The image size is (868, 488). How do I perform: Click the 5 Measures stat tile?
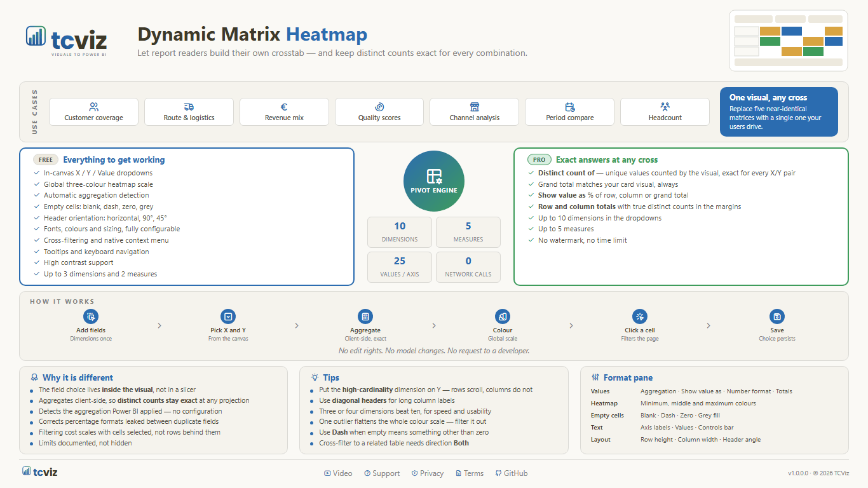[468, 232]
